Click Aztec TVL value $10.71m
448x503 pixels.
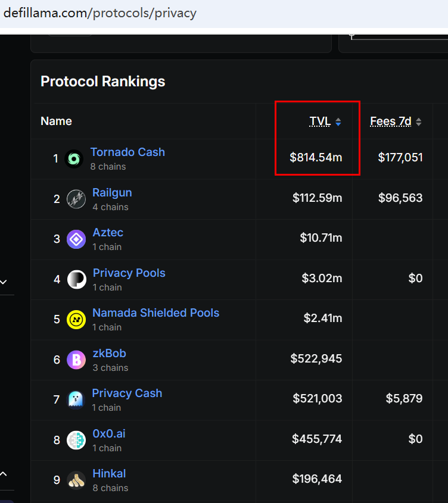tap(321, 238)
